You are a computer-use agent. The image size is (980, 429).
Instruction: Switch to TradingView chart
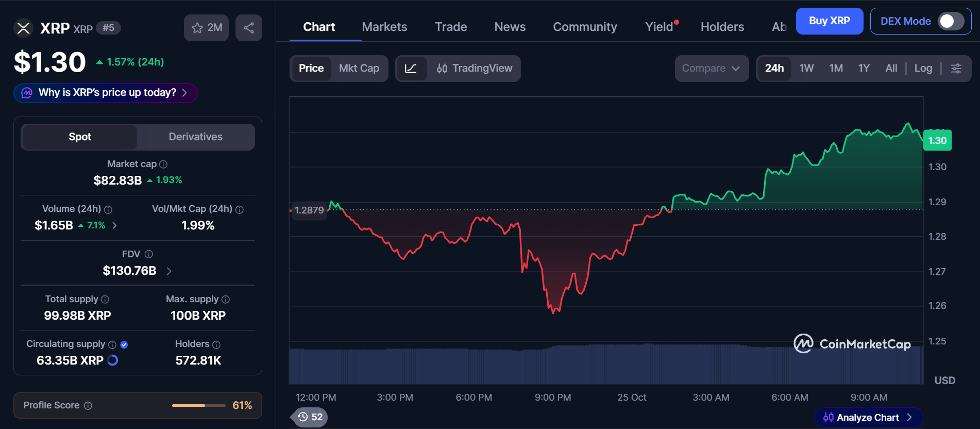click(475, 69)
